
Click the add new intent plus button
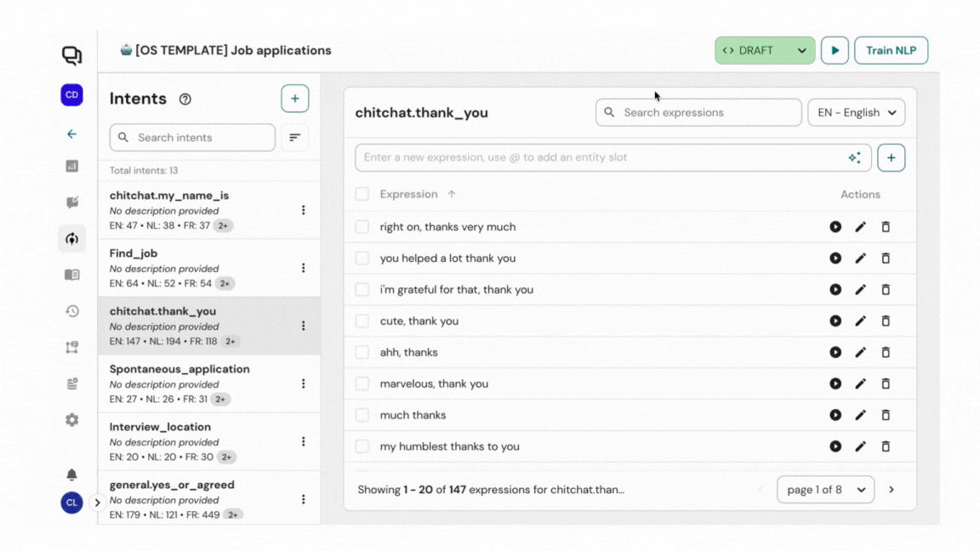(x=294, y=99)
